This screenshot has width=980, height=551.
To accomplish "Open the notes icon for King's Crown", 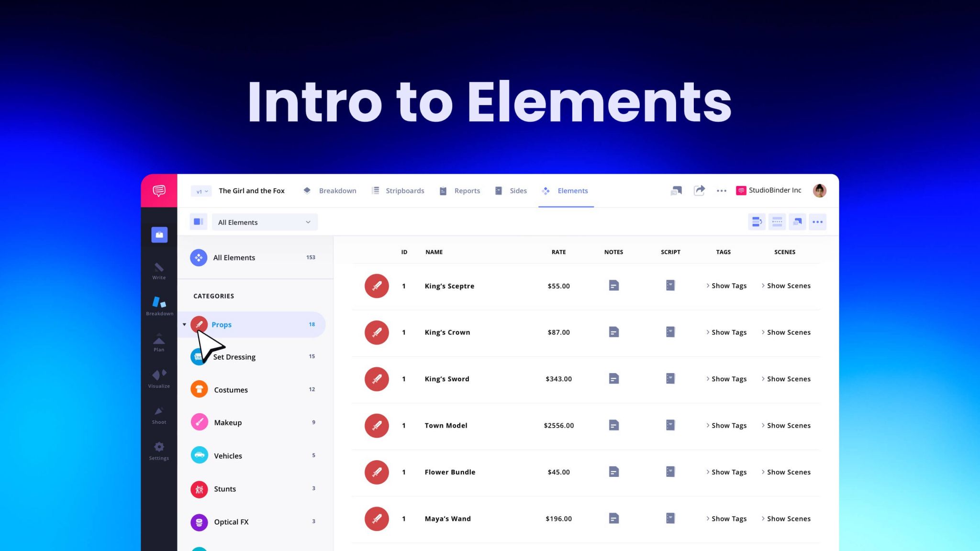I will click(x=613, y=332).
